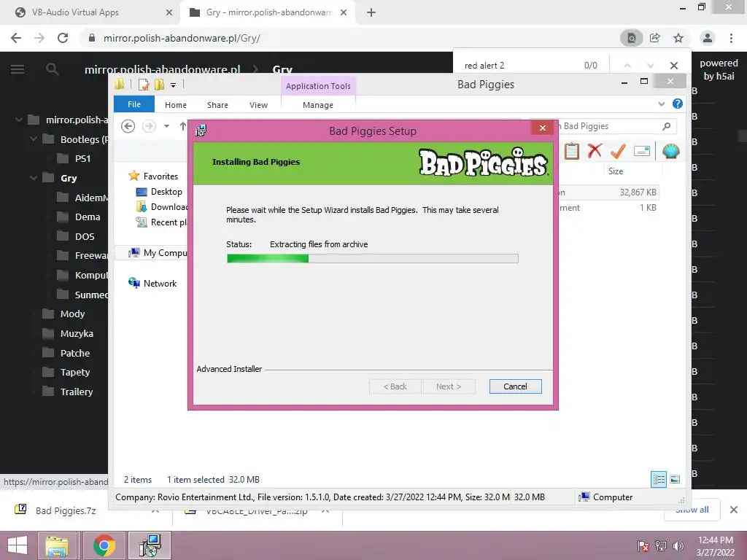Reload the Chrome page
747x560 pixels.
point(63,38)
